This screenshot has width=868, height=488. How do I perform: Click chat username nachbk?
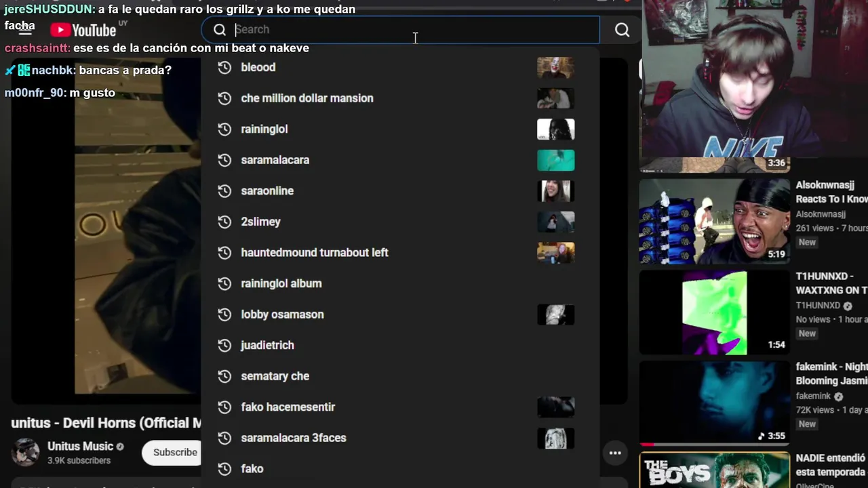point(53,70)
